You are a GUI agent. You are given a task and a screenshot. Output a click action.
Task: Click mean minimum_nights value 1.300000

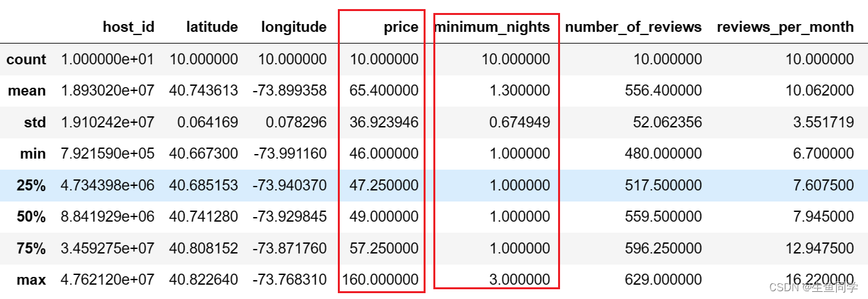519,90
